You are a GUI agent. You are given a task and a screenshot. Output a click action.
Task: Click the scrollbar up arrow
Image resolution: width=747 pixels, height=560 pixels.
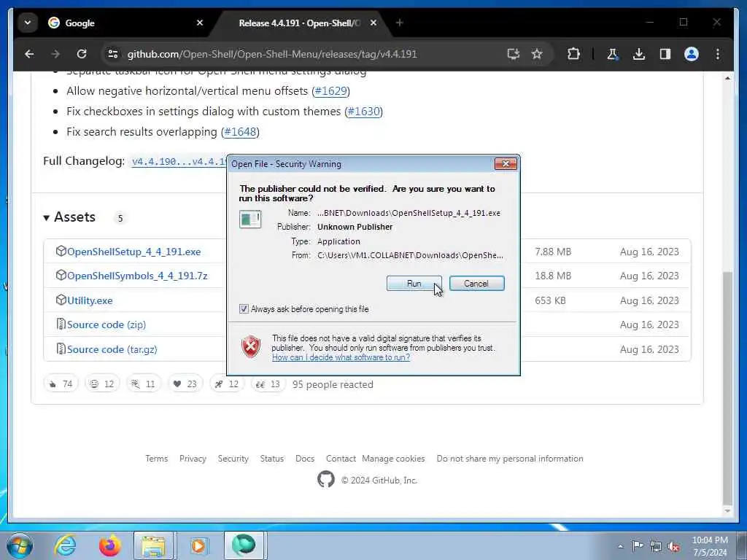pyautogui.click(x=727, y=78)
